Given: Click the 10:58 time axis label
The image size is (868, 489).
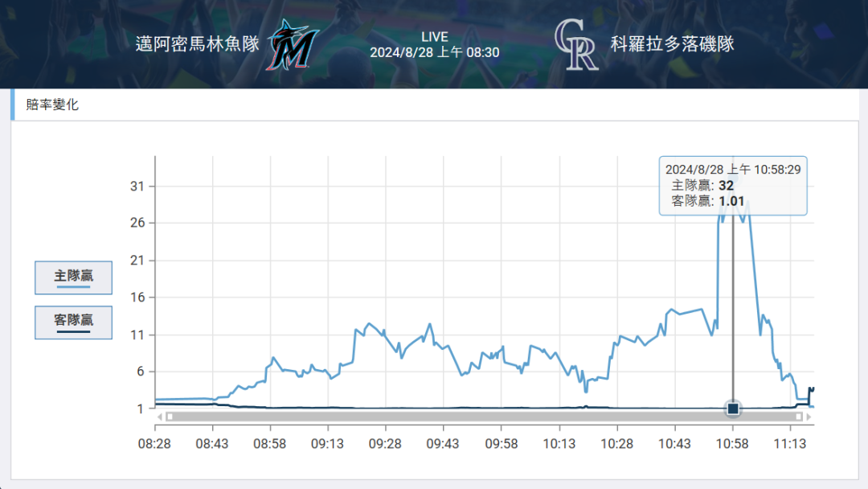Looking at the screenshot, I should (732, 444).
